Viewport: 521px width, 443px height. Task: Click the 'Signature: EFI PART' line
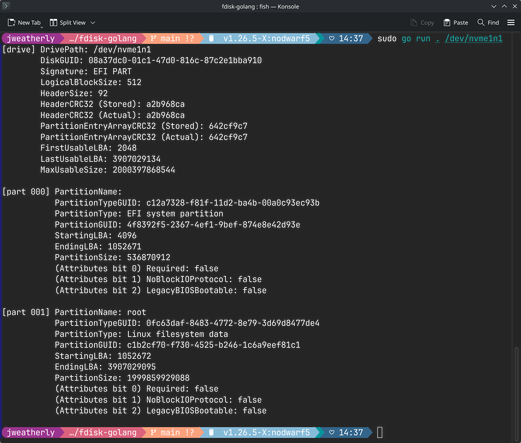pos(86,71)
